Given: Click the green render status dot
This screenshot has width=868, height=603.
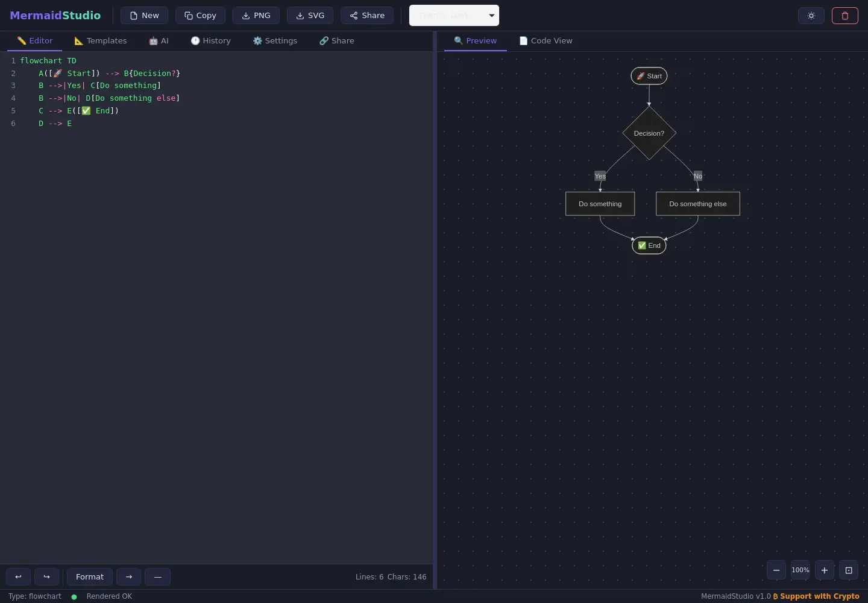Looking at the screenshot, I should [x=74, y=597].
